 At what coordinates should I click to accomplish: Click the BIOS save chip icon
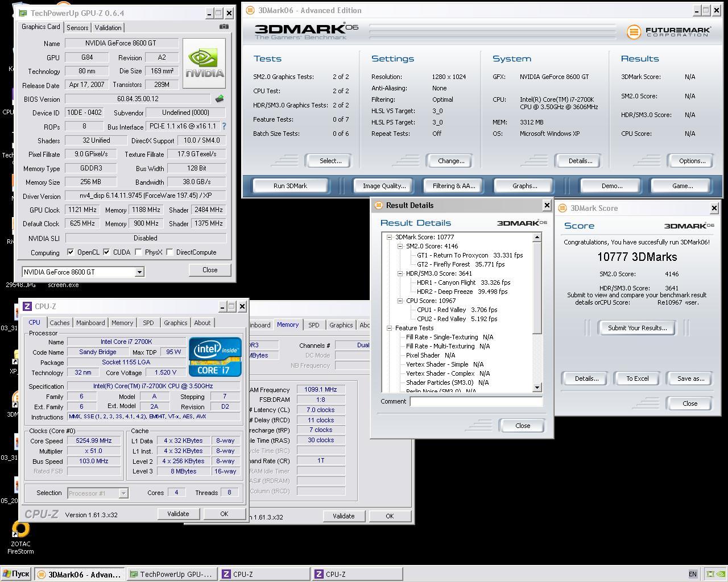(220, 99)
